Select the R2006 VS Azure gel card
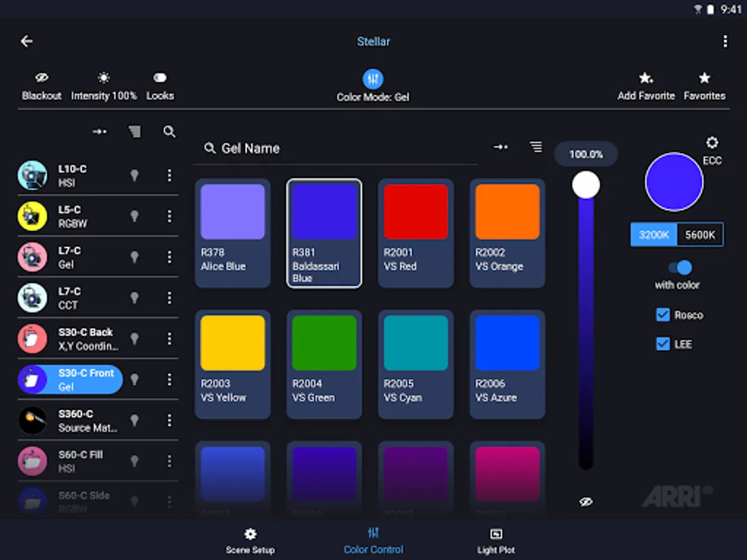Screen dimensions: 747x560 pos(507,365)
